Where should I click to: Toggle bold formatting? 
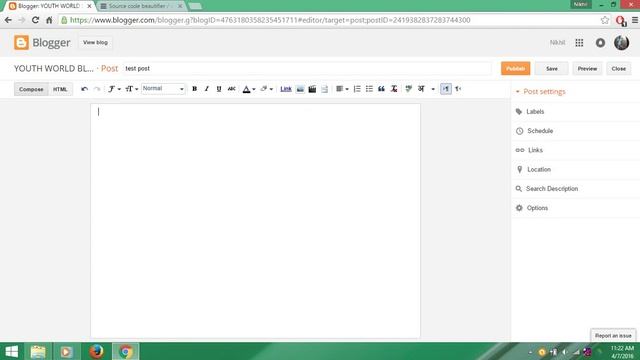click(x=195, y=89)
